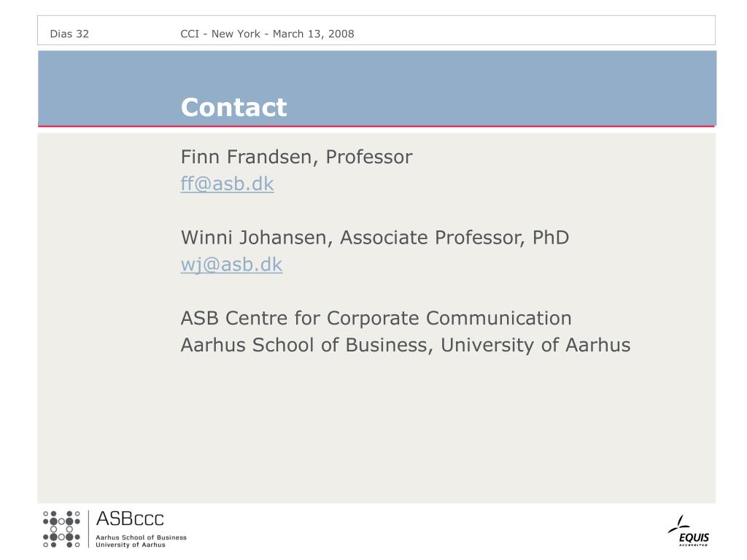Screen dimensions: 747x560
Task: Click the word Professor after Finn Frandsen
Action: pos(368,157)
